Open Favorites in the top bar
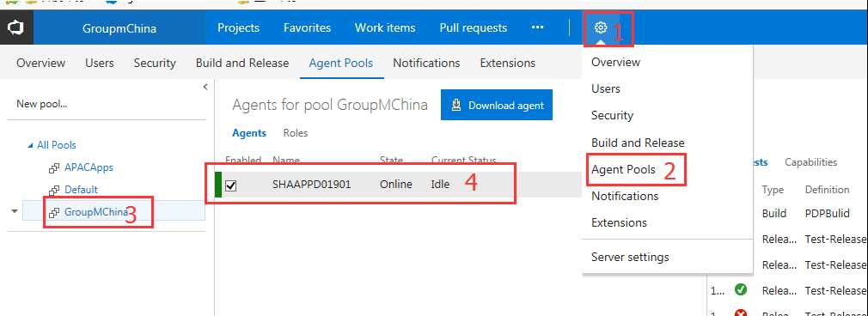868x316 pixels. [x=307, y=27]
